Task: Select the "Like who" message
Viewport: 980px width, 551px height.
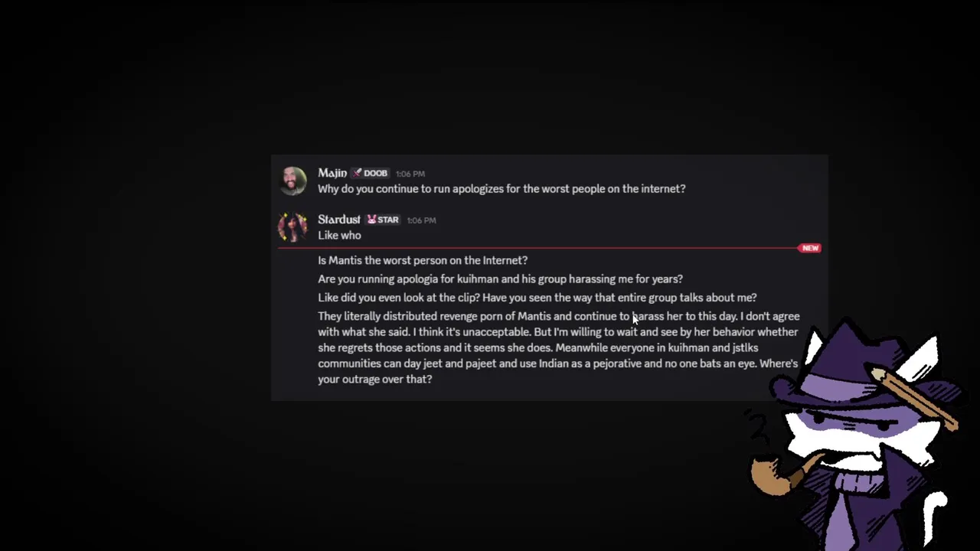Action: [x=339, y=236]
